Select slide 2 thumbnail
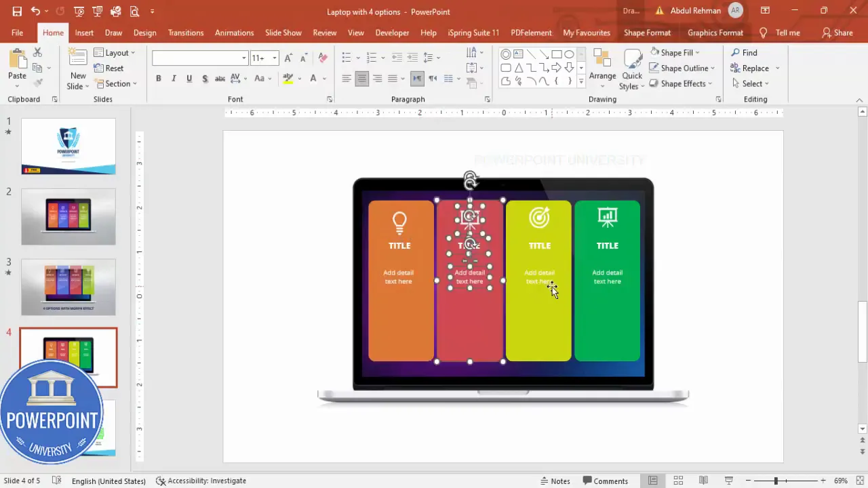Screen dimensions: 868x488 pyautogui.click(x=68, y=217)
